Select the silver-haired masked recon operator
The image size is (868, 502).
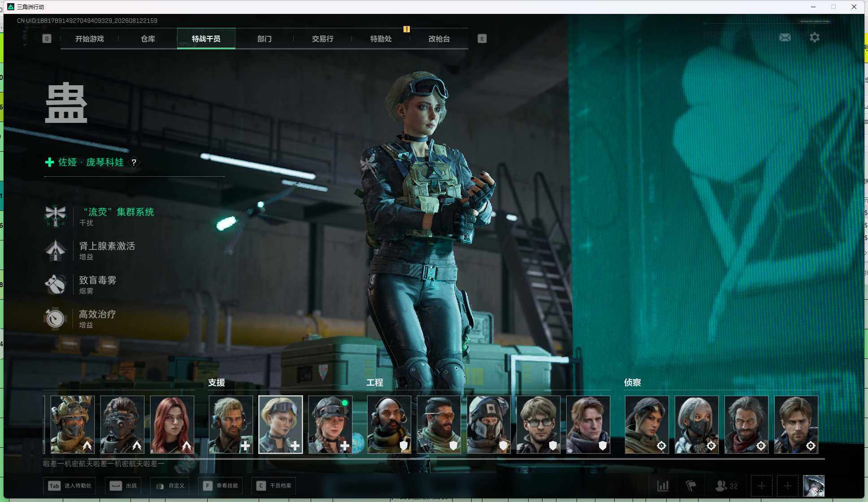click(697, 424)
